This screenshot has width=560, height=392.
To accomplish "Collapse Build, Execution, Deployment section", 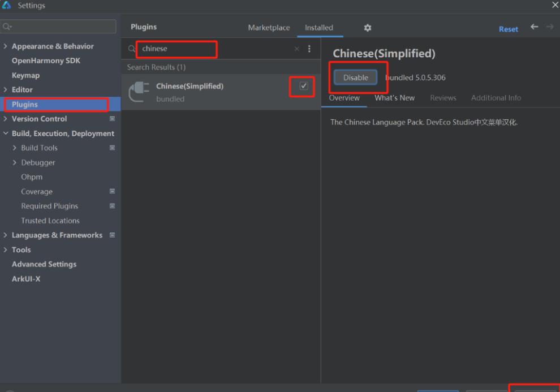I will (5, 133).
